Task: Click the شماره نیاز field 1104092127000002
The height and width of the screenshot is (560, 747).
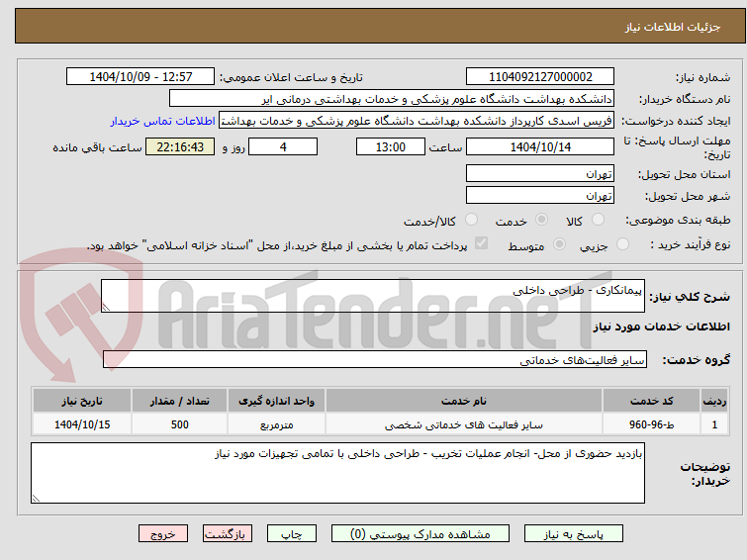Action: click(540, 77)
